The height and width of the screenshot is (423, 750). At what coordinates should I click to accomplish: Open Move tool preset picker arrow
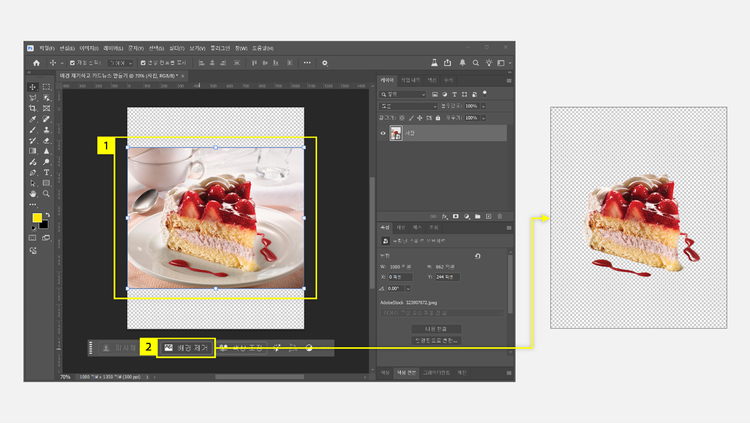click(x=62, y=63)
